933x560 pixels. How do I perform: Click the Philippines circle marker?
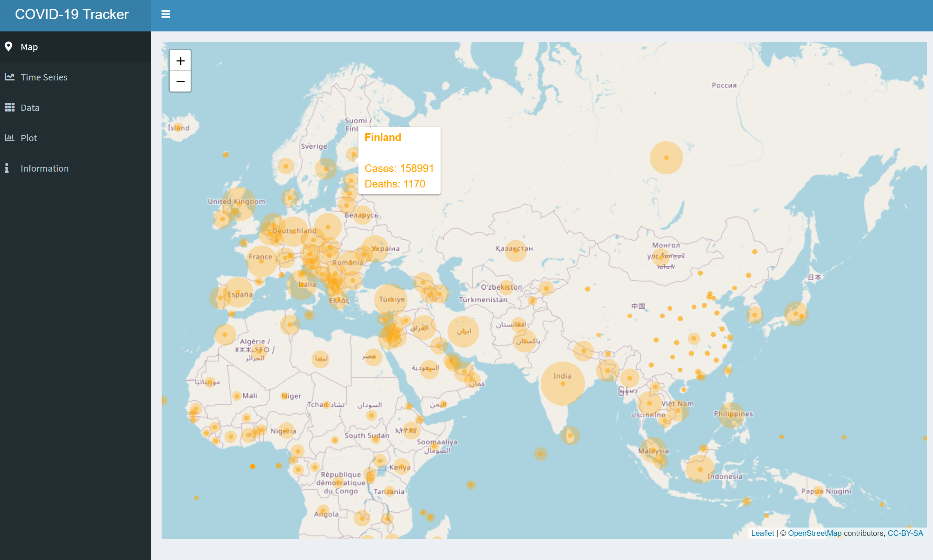click(x=731, y=415)
